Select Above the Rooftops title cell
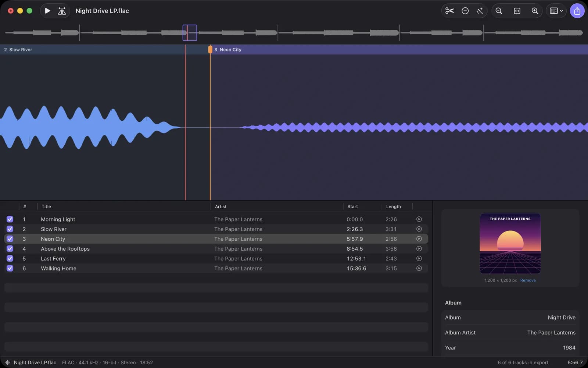Screen dimensions: 588x368 click(x=65, y=248)
